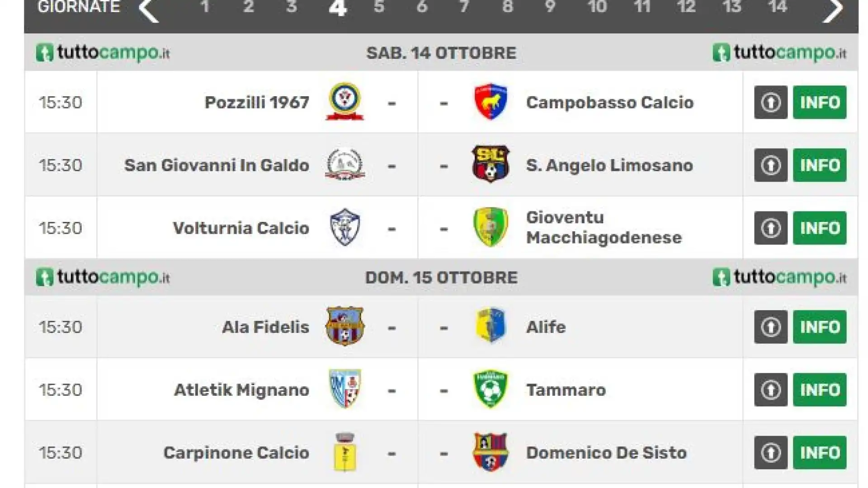This screenshot has width=868, height=488.
Task: Open INFO for San Giovanni In Galdo match
Action: click(x=820, y=165)
